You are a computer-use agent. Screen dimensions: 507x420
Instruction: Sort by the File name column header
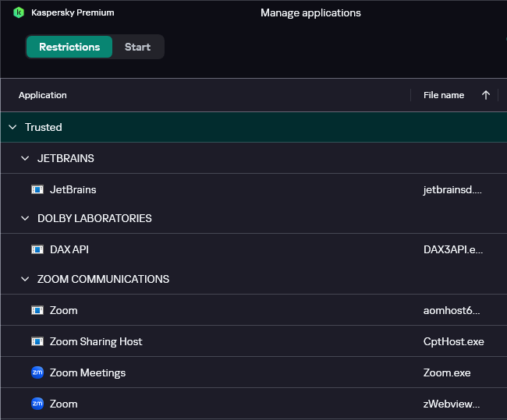pyautogui.click(x=444, y=95)
